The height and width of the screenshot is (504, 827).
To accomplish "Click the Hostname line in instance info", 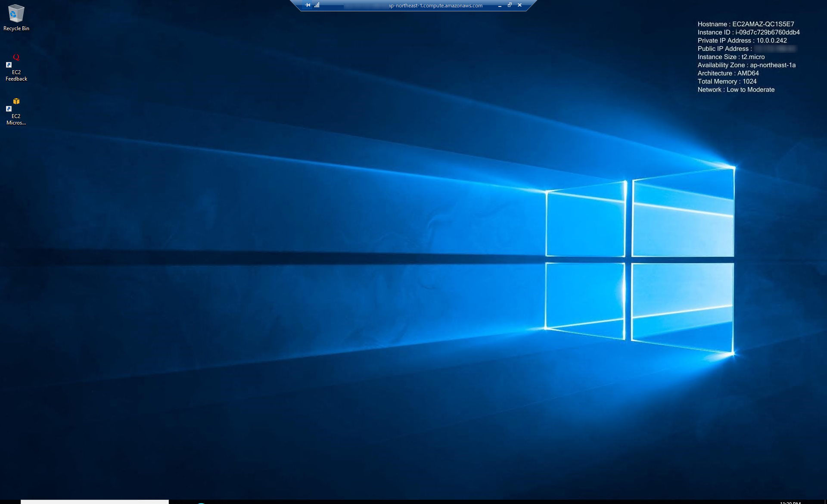I will point(746,24).
